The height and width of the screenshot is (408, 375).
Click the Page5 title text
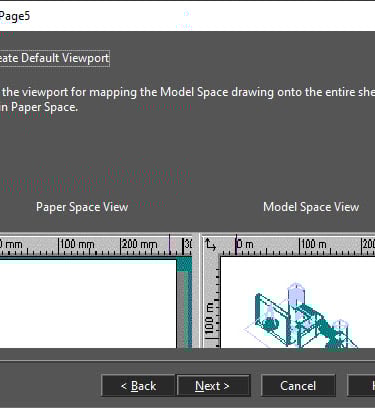tap(15, 16)
